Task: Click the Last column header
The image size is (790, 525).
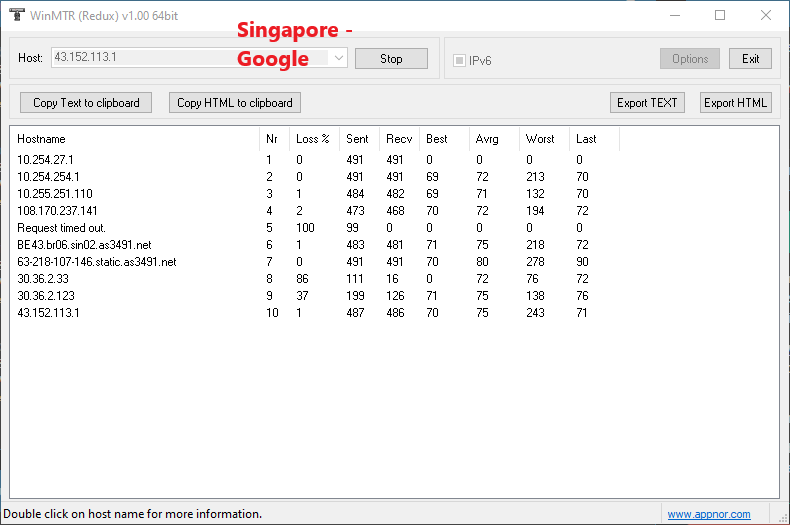Action: click(x=594, y=139)
